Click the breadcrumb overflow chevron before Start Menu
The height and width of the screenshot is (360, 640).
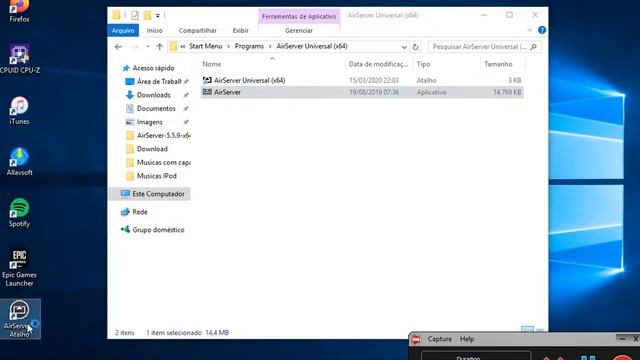pos(183,47)
